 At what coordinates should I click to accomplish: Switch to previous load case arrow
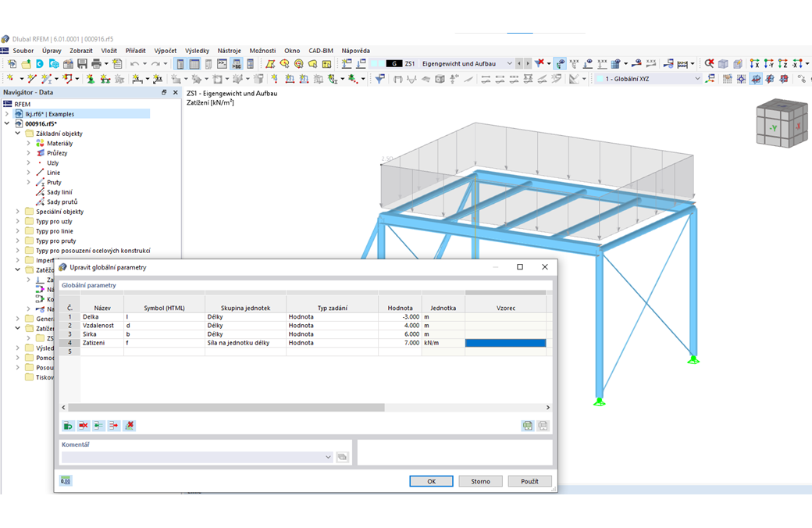(519, 64)
